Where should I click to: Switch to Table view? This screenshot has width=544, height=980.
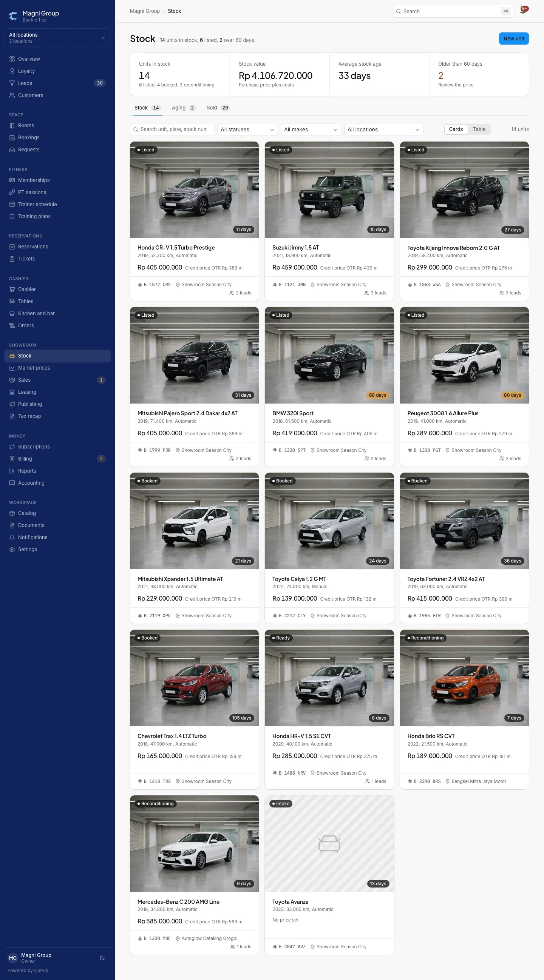click(x=479, y=129)
